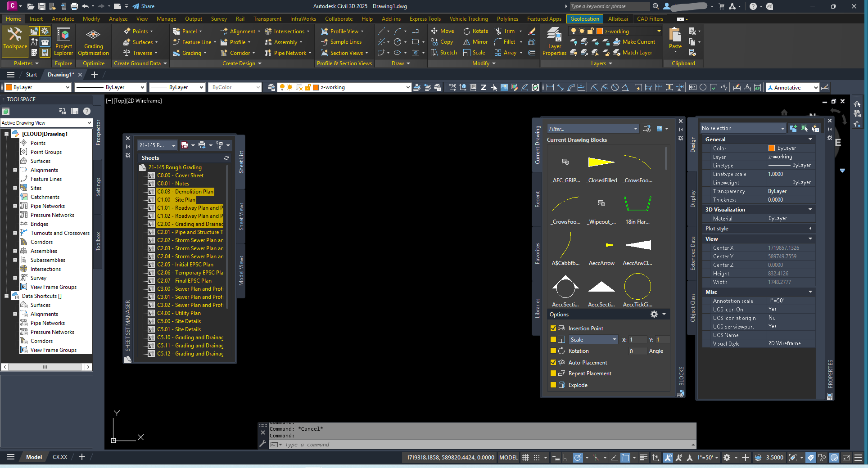
Task: Collapse the Data Shortcuts node
Action: [6, 296]
